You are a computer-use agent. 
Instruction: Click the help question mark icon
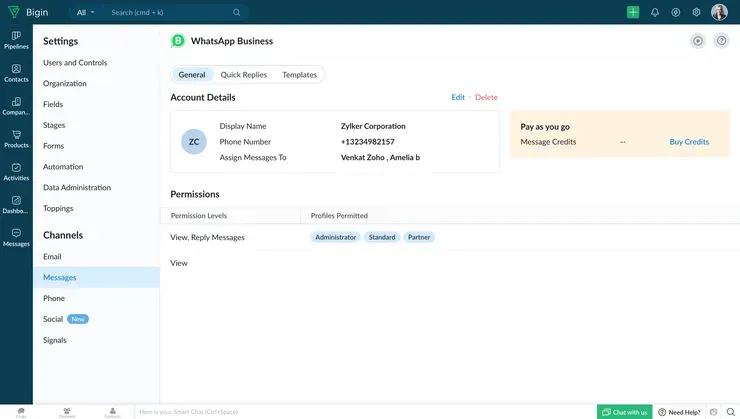(x=721, y=41)
